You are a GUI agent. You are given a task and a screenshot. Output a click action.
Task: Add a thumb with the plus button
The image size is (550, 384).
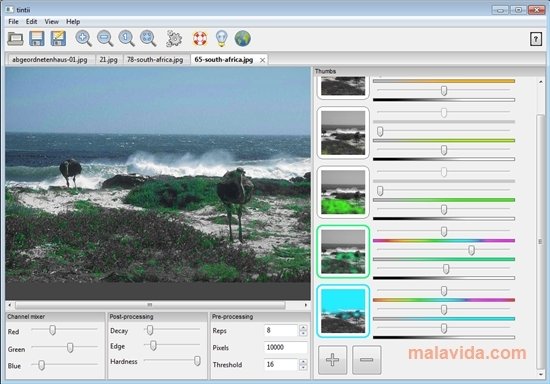333,360
